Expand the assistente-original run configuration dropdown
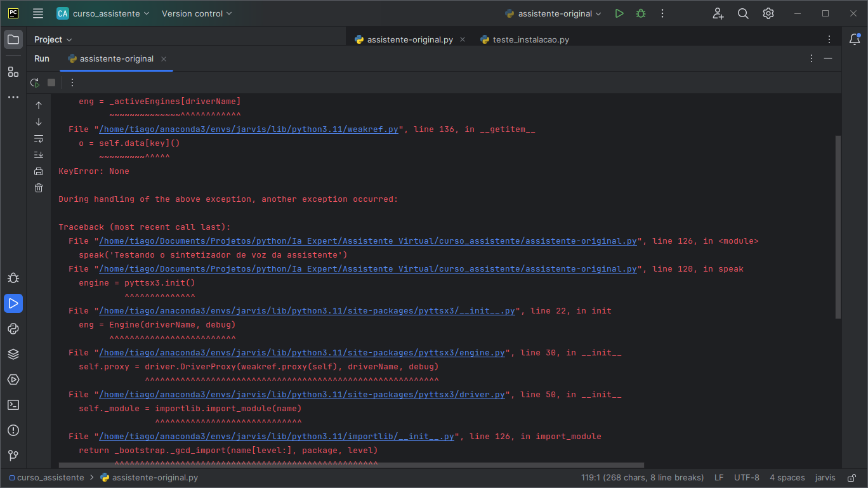 (x=553, y=13)
